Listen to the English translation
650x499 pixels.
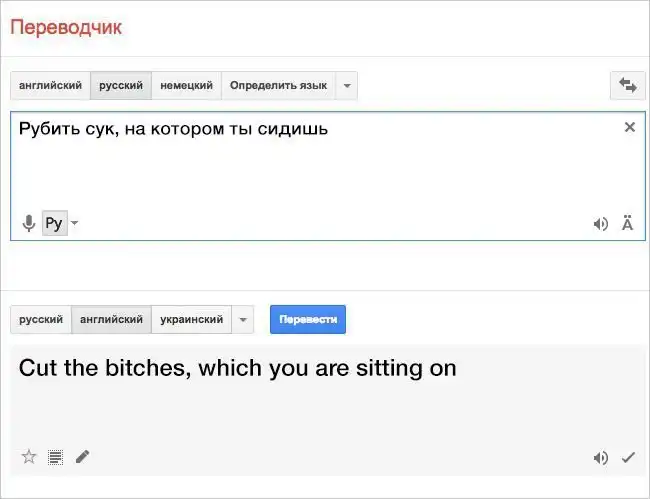[x=600, y=458]
